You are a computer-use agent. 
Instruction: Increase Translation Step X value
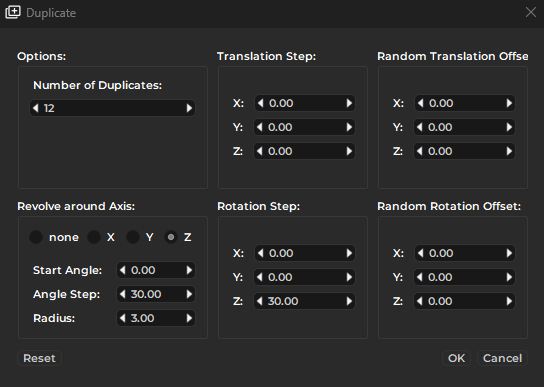[349, 103]
